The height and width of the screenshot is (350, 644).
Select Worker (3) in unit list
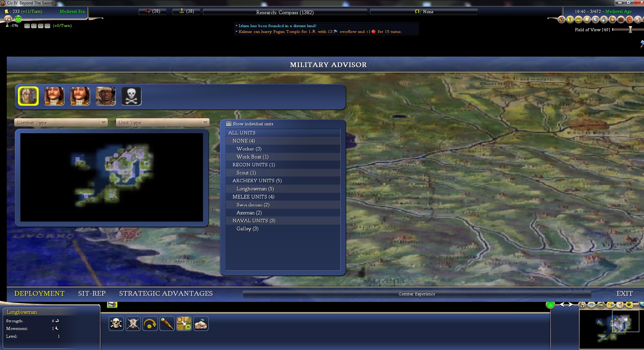point(283,149)
